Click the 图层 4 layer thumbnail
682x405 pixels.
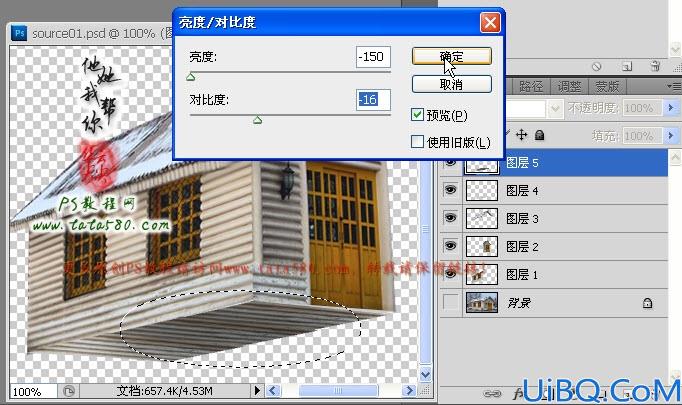pos(481,191)
